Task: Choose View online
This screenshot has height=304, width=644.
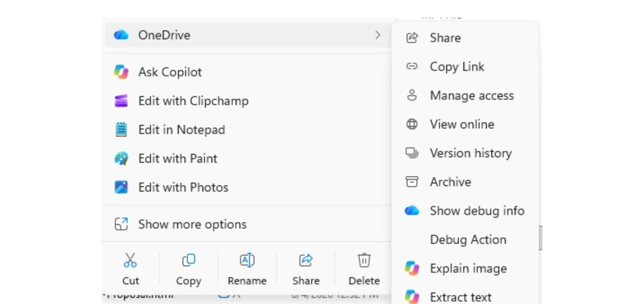Action: (x=465, y=124)
